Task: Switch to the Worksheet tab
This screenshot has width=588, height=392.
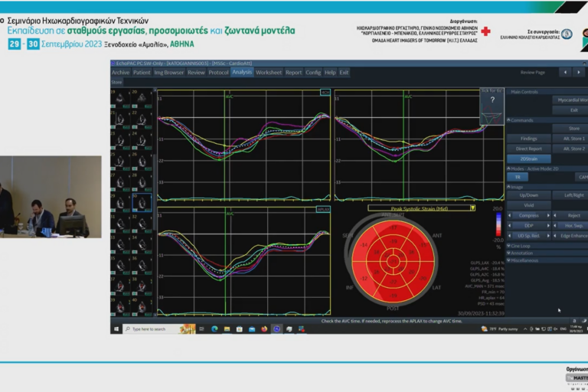Action: click(269, 72)
